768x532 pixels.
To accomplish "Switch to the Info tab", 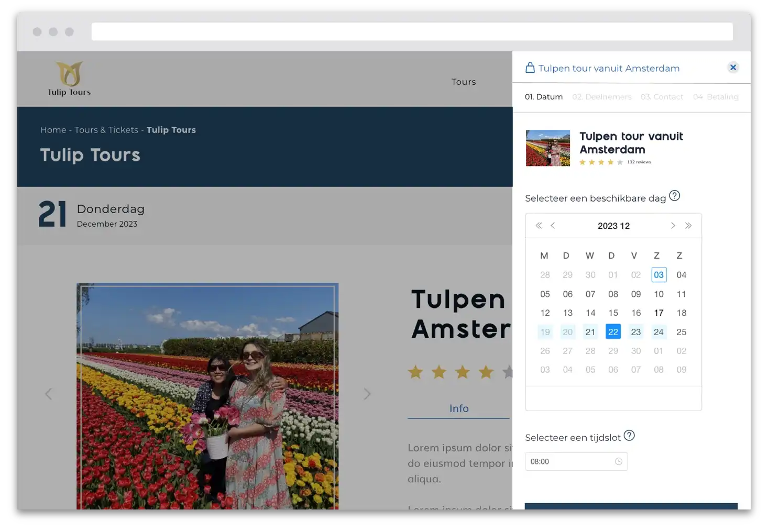I will click(459, 408).
